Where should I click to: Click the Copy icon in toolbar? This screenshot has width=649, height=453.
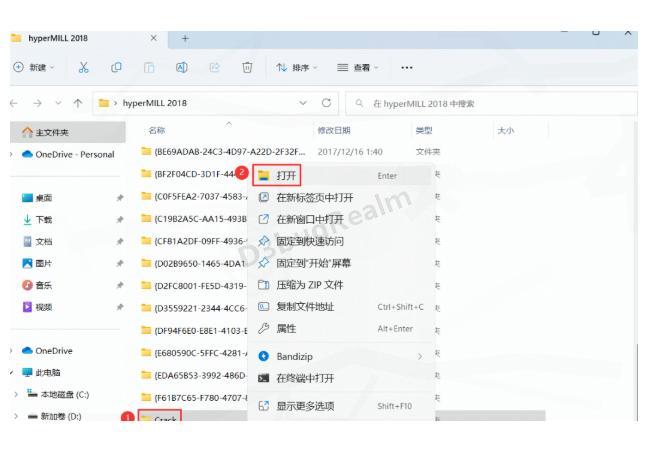[116, 67]
